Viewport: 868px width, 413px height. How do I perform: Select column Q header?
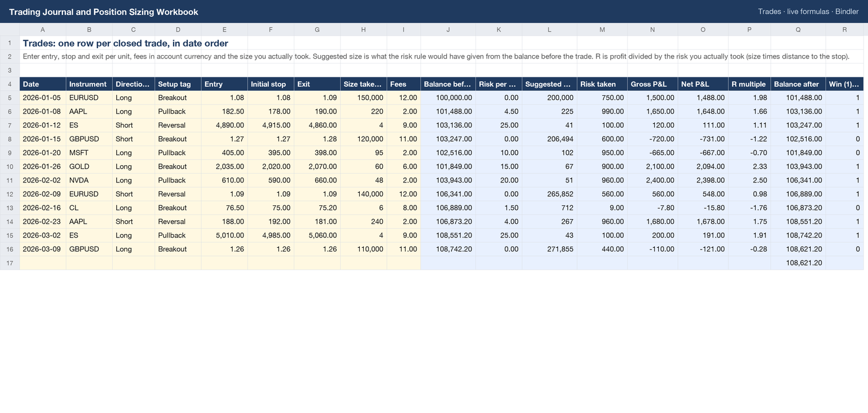(798, 29)
